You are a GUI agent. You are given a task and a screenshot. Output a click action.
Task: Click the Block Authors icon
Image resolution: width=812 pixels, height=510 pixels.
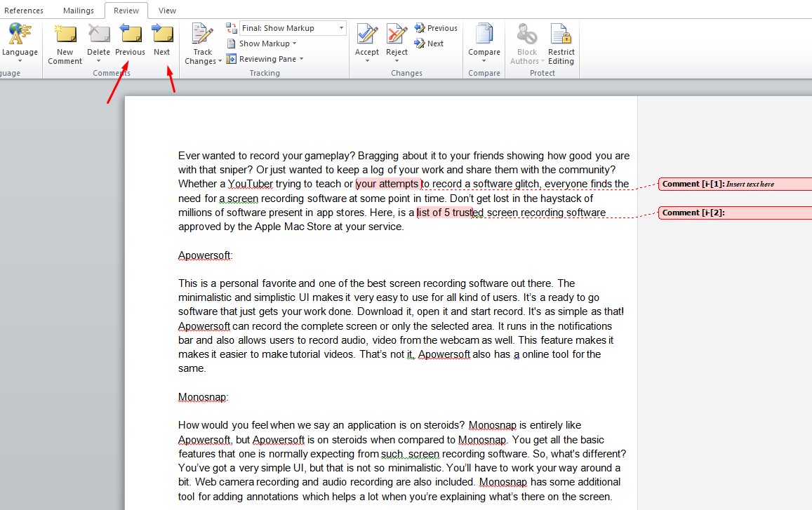[x=527, y=34]
